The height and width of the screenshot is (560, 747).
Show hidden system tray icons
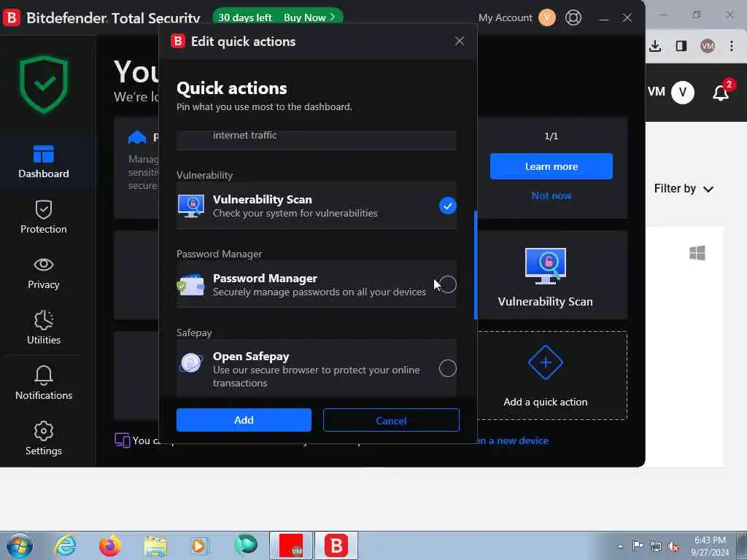pos(620,547)
